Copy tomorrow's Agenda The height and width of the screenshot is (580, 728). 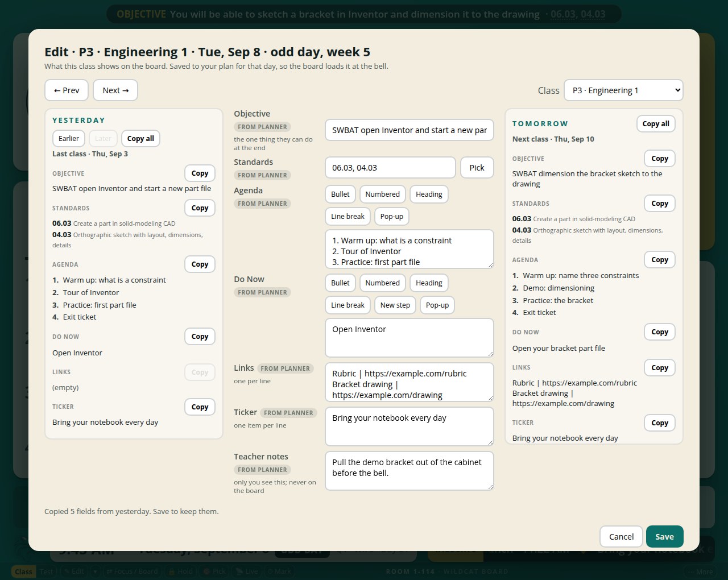tap(660, 260)
